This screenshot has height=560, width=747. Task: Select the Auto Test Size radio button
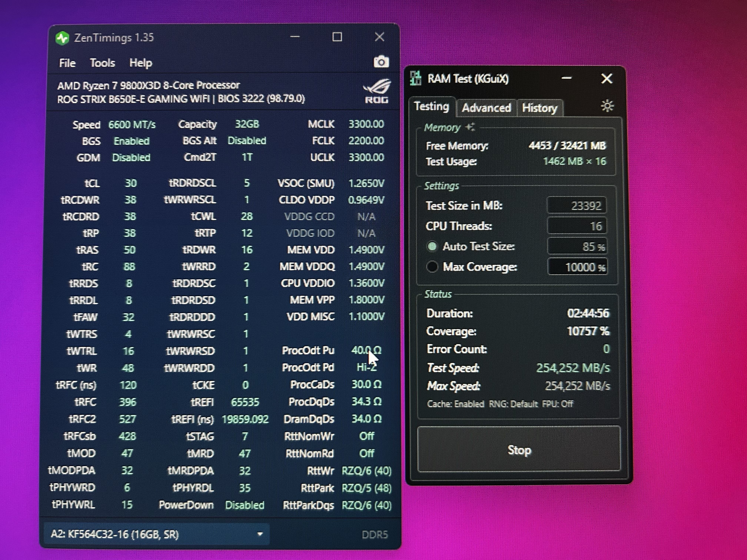432,246
